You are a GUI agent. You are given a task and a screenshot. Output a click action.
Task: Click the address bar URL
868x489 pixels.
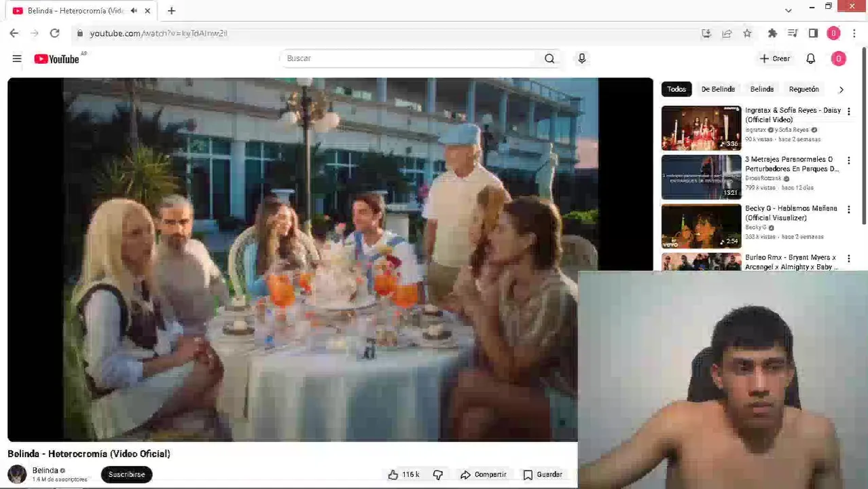pyautogui.click(x=158, y=33)
